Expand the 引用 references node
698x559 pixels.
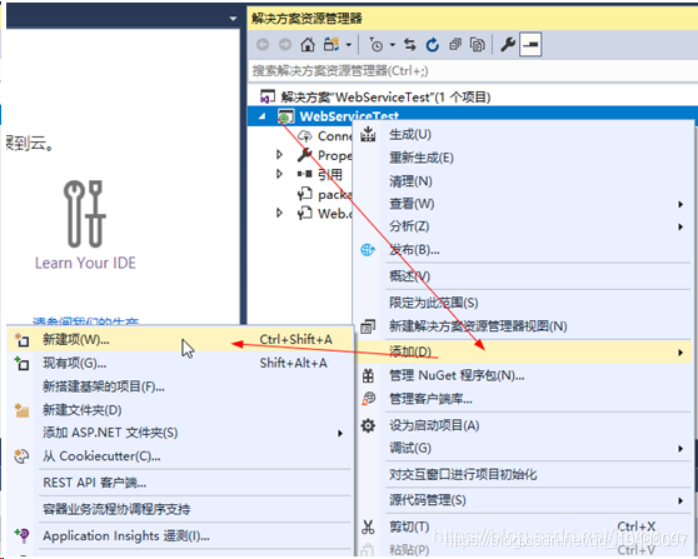tap(280, 174)
